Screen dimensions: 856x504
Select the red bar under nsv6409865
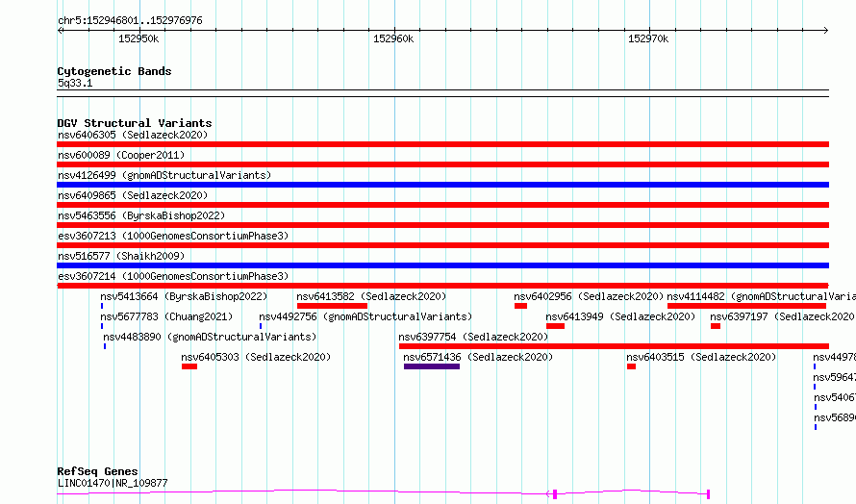(x=442, y=205)
